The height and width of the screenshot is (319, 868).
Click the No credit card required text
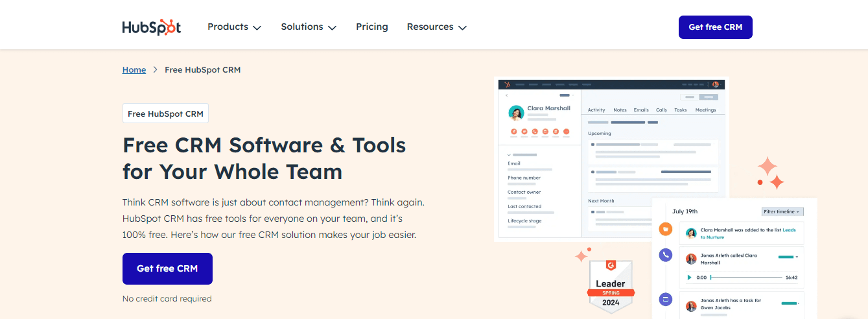tap(167, 299)
